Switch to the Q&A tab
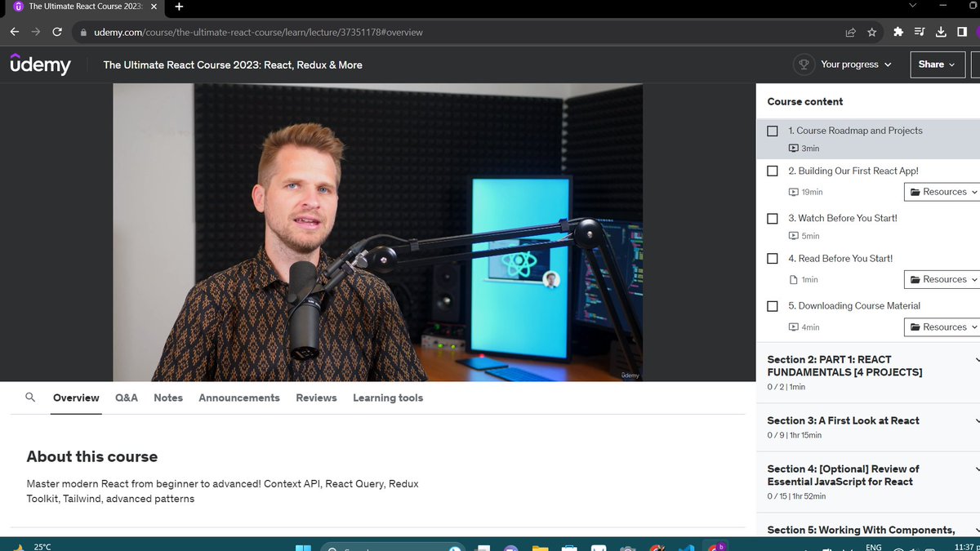The image size is (980, 551). pyautogui.click(x=127, y=398)
